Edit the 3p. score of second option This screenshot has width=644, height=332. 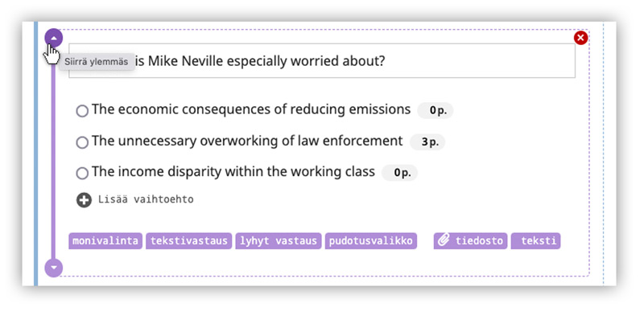427,142
